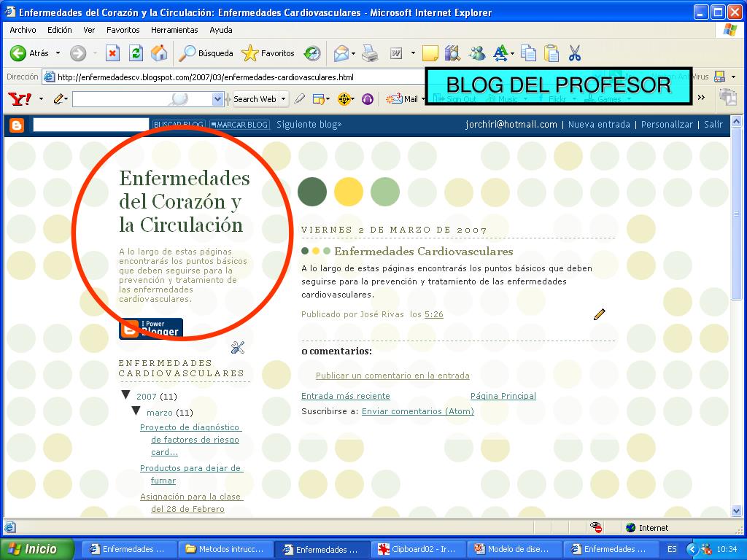Open the Word edit dropdown arrow
747x560 pixels.
413,52
